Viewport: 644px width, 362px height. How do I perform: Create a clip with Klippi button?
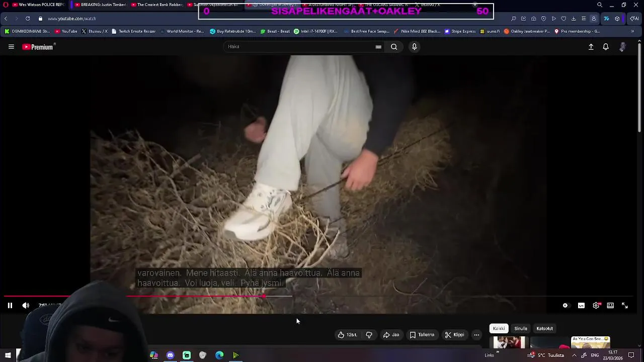click(x=454, y=335)
